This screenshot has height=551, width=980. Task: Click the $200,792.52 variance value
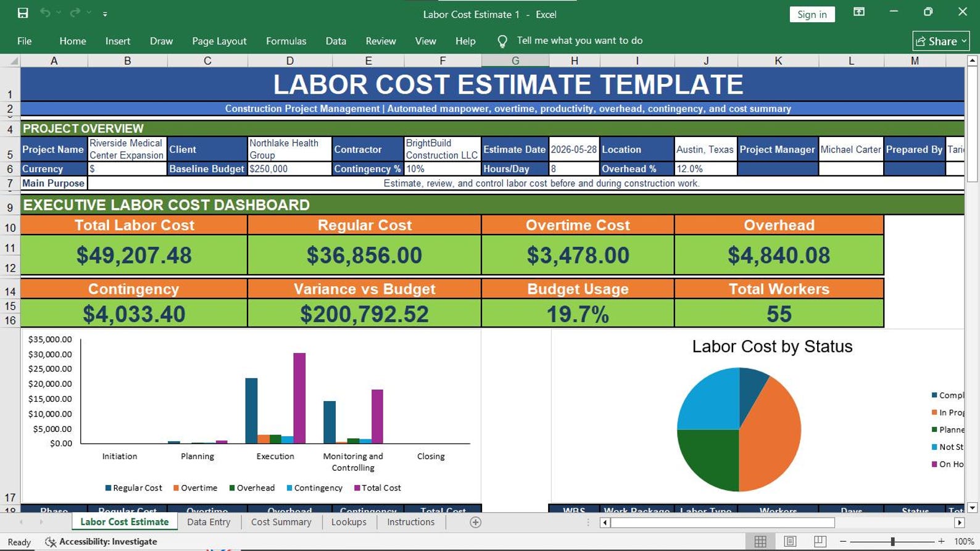click(364, 314)
